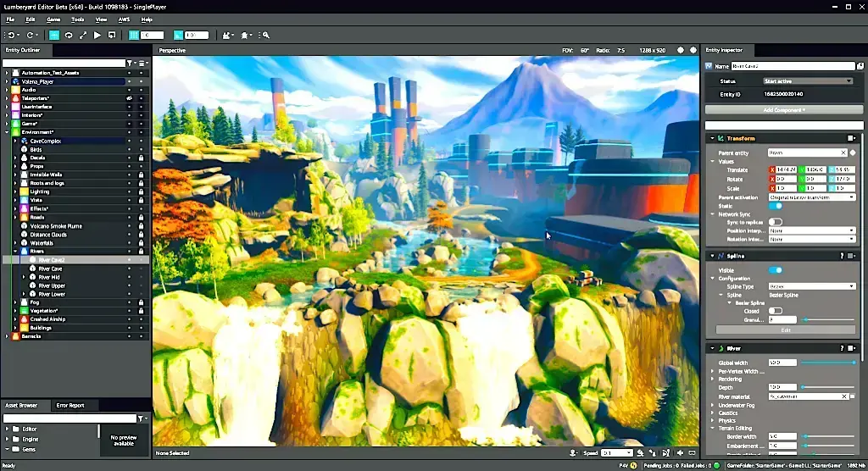
Task: Click the Undo icon in toolbar
Action: tap(11, 35)
